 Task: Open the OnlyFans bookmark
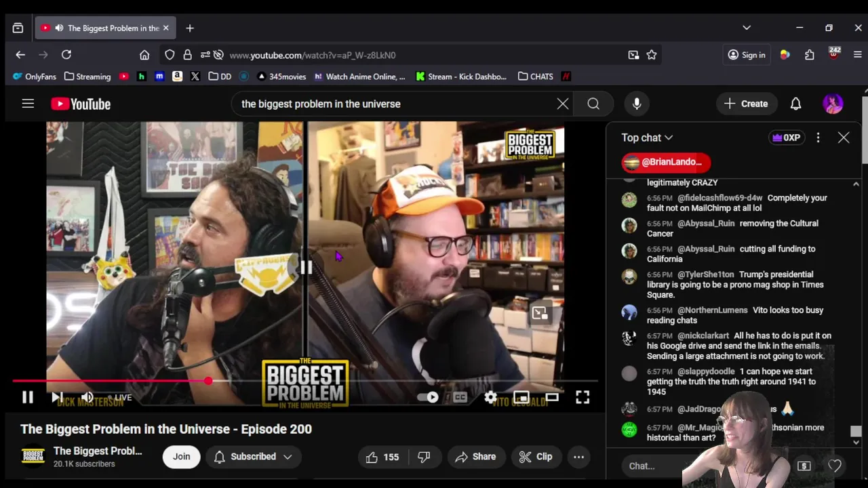35,77
